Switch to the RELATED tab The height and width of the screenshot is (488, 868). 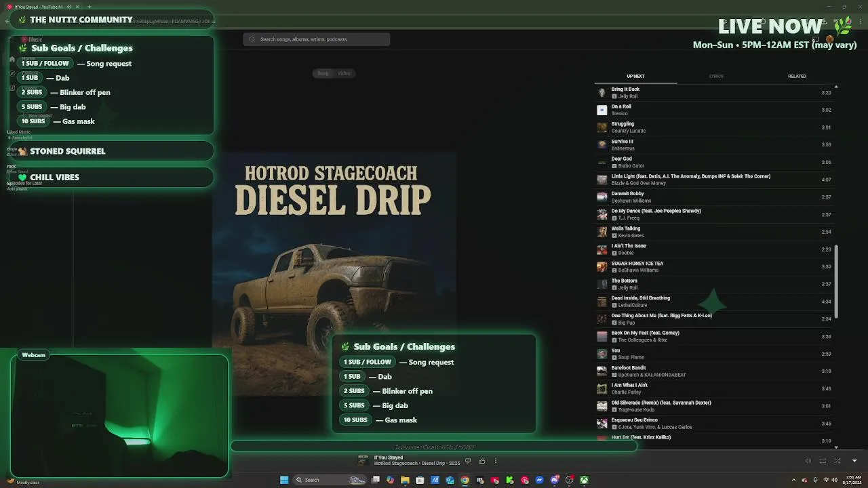tap(797, 77)
